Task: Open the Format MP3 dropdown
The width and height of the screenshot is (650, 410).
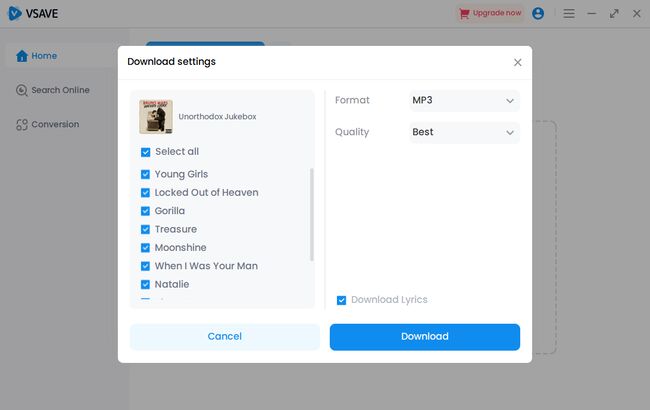Action: [x=464, y=100]
